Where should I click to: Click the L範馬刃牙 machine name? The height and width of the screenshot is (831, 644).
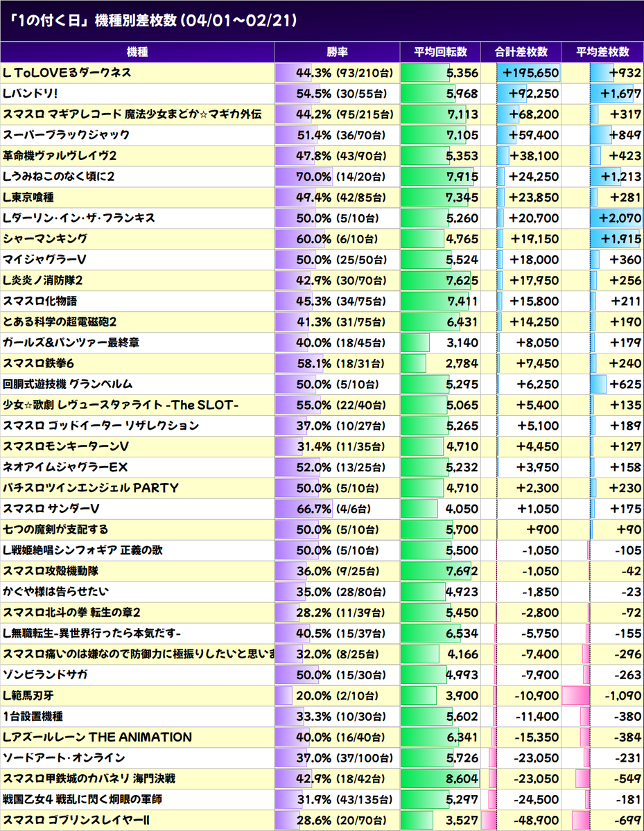28,696
